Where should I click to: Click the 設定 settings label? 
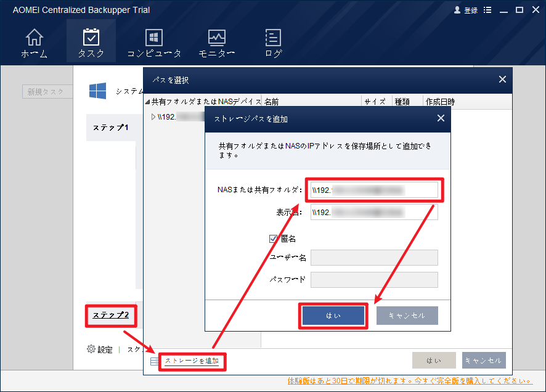(105, 349)
